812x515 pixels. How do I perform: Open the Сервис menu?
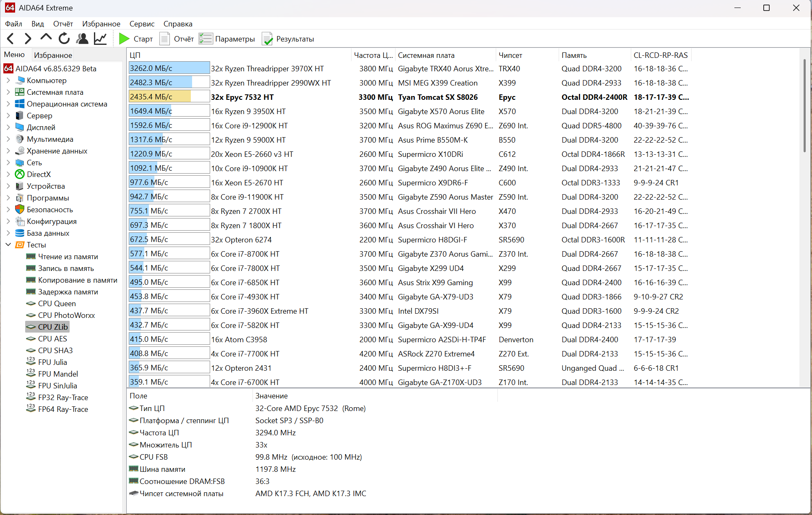[x=142, y=24]
